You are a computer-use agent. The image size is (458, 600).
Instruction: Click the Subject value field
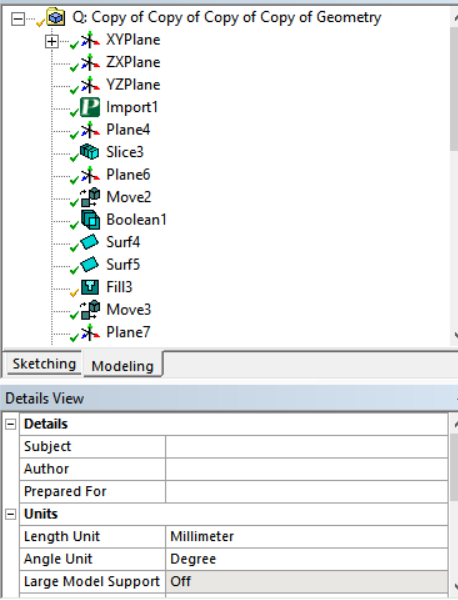point(306,447)
